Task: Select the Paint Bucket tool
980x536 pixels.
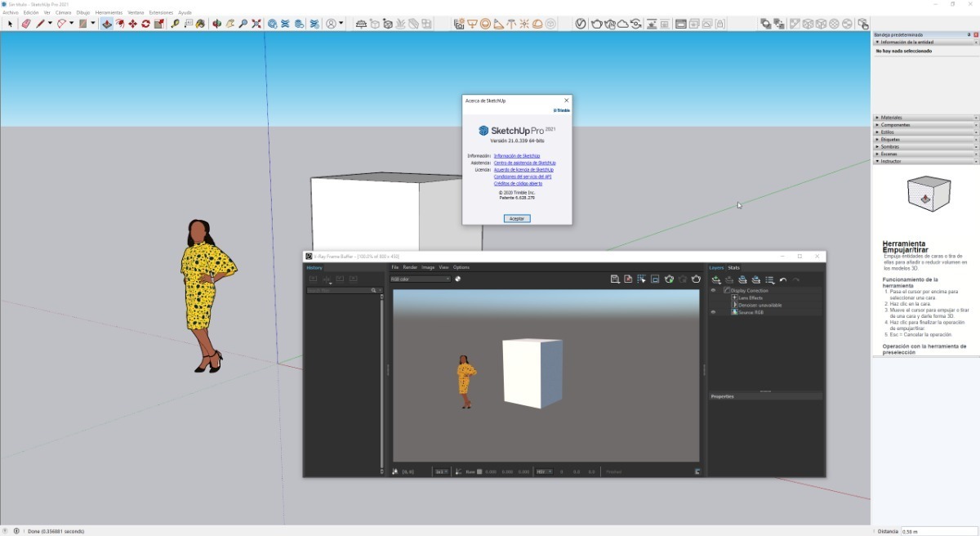Action: click(x=200, y=24)
